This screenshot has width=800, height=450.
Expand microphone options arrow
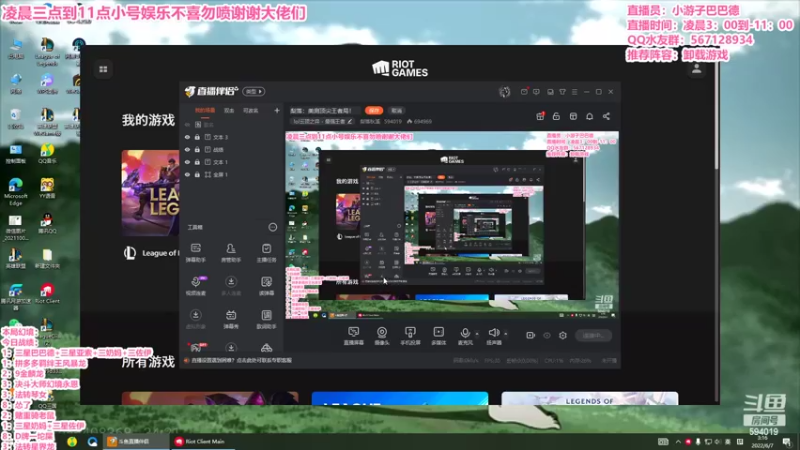click(x=477, y=334)
